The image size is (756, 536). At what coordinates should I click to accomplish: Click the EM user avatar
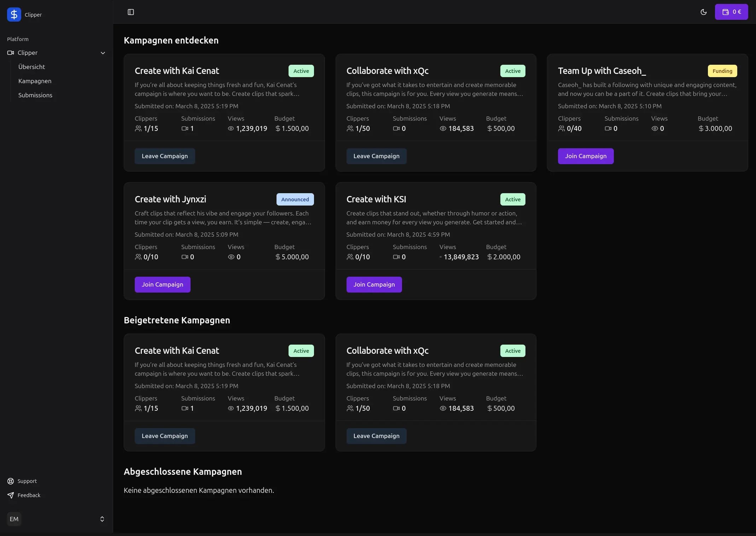tap(14, 519)
